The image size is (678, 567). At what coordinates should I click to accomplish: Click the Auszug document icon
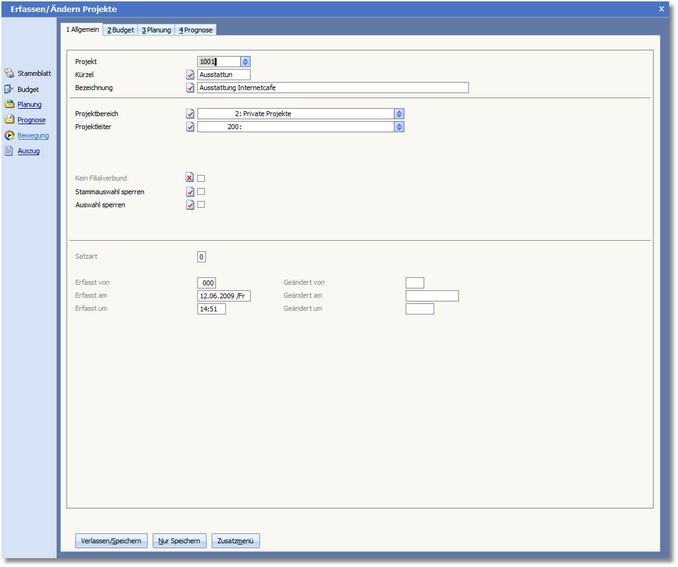pos(9,151)
